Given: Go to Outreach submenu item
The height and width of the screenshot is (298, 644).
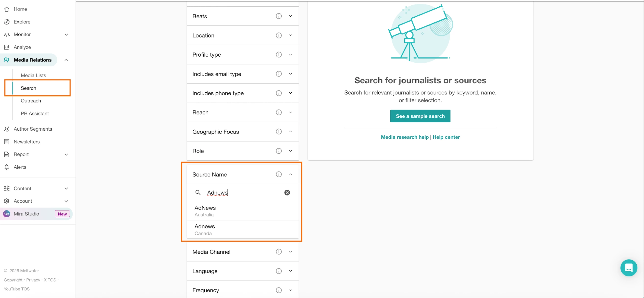Looking at the screenshot, I should (x=31, y=101).
